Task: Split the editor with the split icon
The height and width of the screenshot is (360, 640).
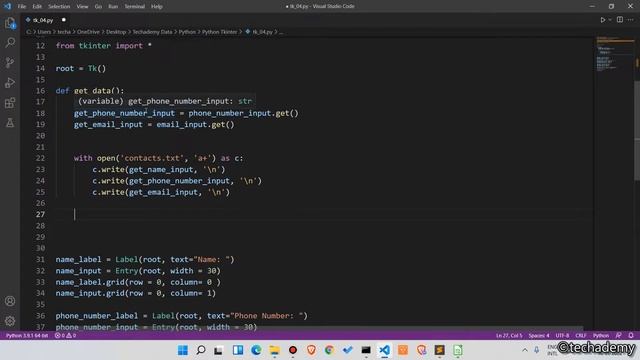Action: click(620, 20)
